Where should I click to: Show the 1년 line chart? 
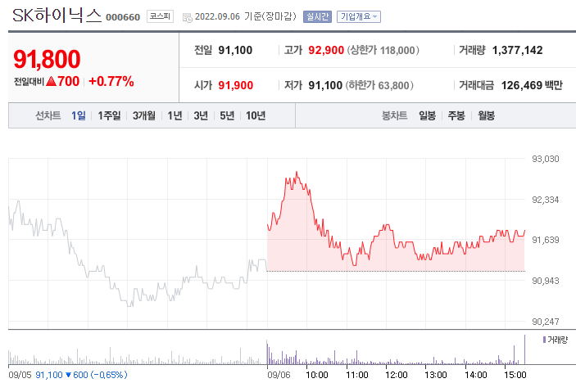pyautogui.click(x=175, y=115)
